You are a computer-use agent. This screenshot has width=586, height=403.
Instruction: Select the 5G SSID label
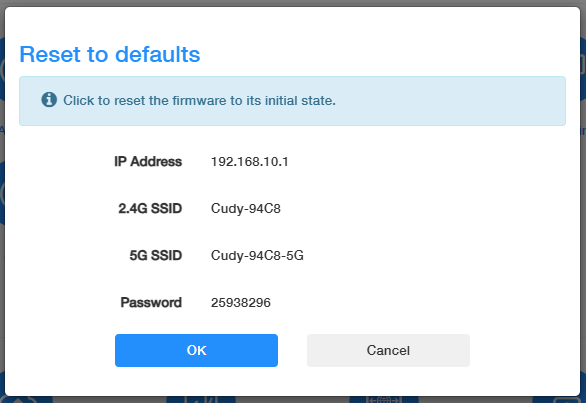click(156, 255)
